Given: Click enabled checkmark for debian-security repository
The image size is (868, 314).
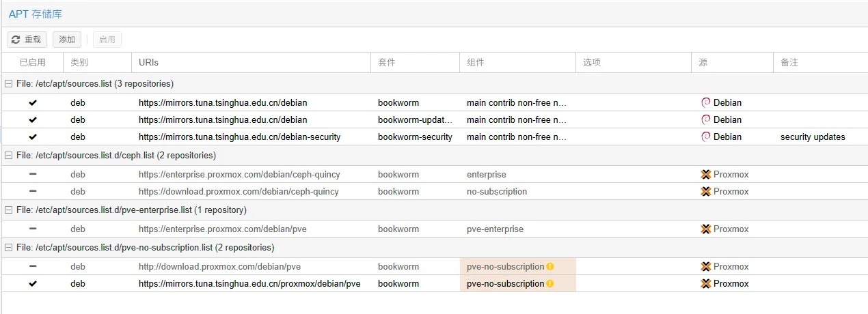Looking at the screenshot, I should click(33, 137).
